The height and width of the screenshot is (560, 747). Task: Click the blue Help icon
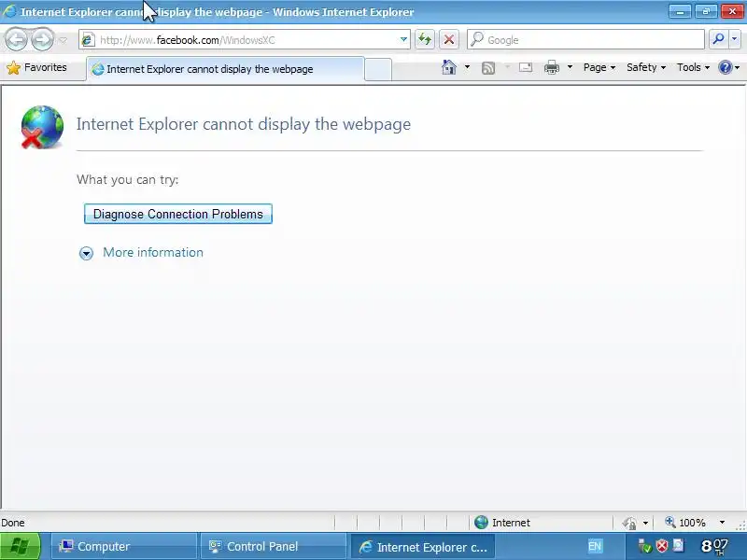(726, 67)
